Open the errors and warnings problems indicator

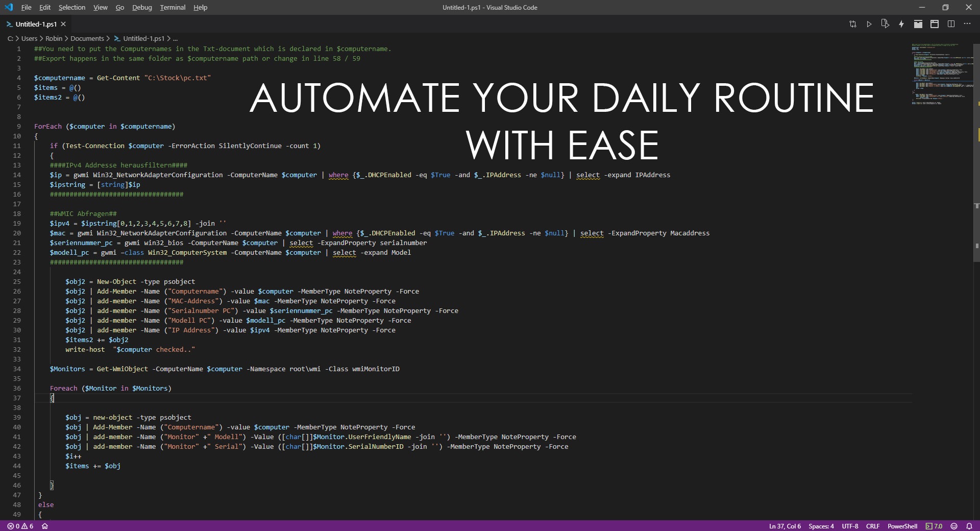click(20, 526)
